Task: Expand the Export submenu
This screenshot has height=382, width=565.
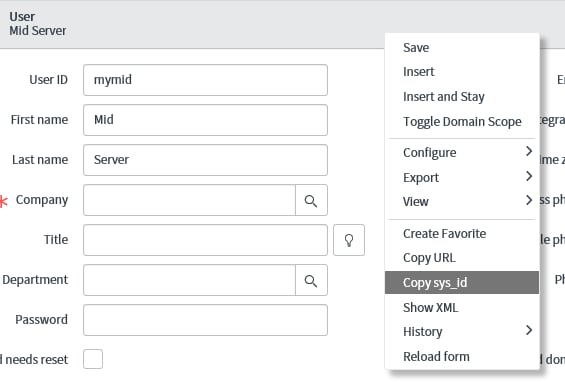Action: click(462, 177)
